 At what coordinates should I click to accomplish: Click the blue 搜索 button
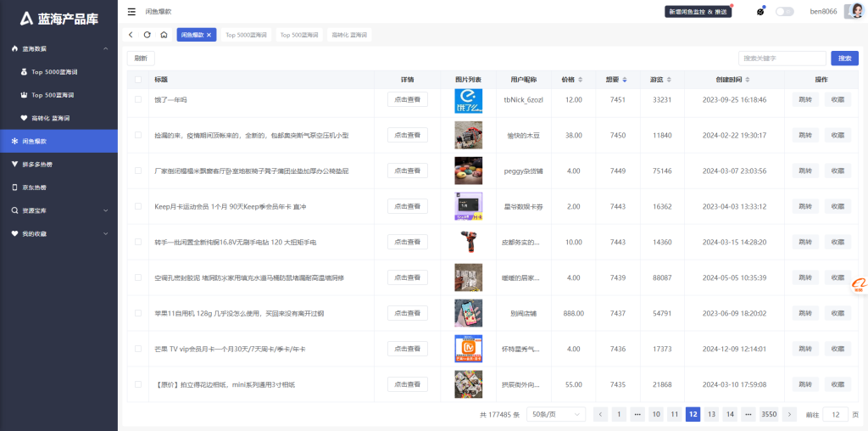click(x=844, y=59)
